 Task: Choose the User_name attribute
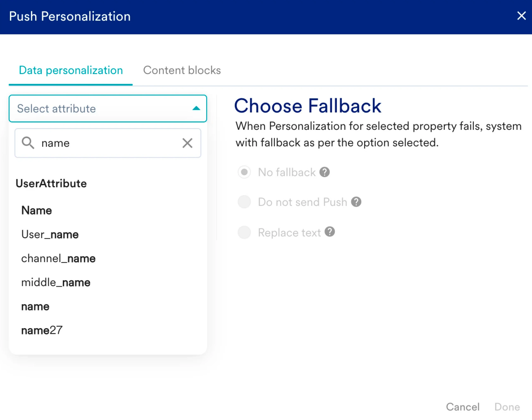pyautogui.click(x=50, y=234)
